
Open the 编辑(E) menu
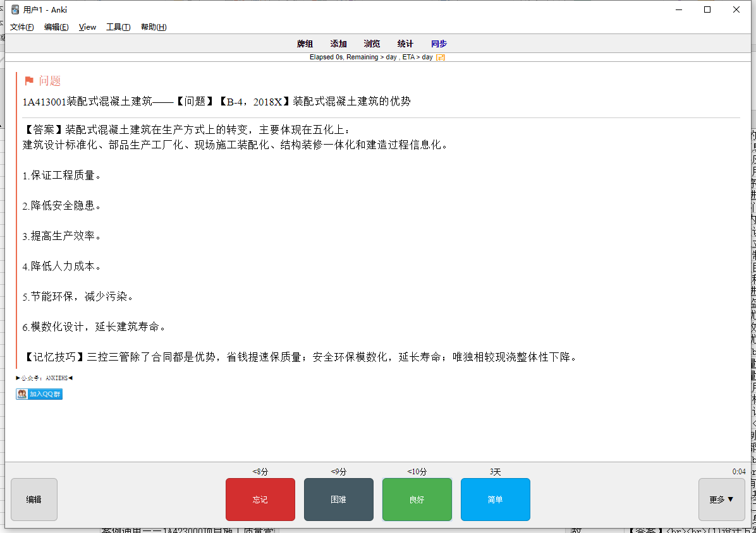coord(56,27)
